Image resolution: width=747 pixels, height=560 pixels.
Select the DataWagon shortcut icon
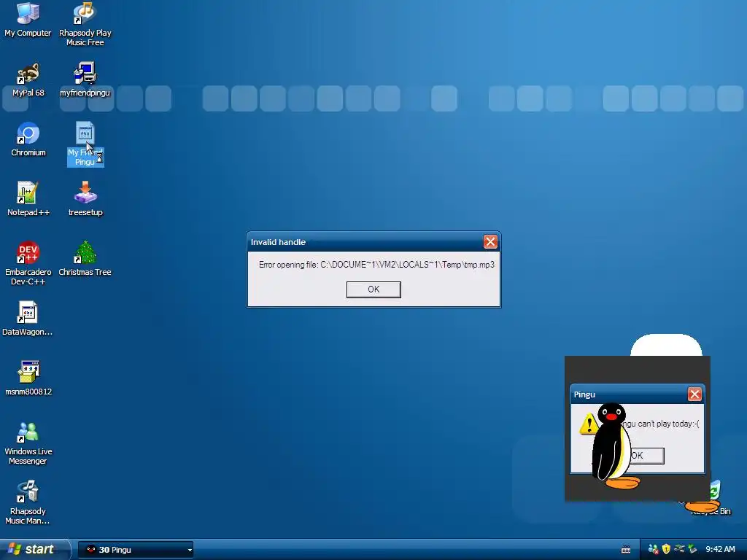[27, 319]
